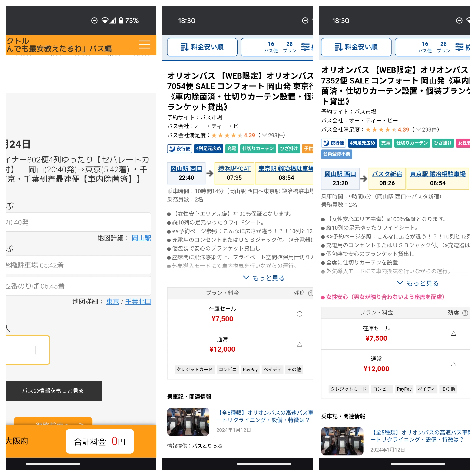This screenshot has height=476, width=476.
Task: Tap ペイディ payment tag in right screen
Action: [x=426, y=389]
